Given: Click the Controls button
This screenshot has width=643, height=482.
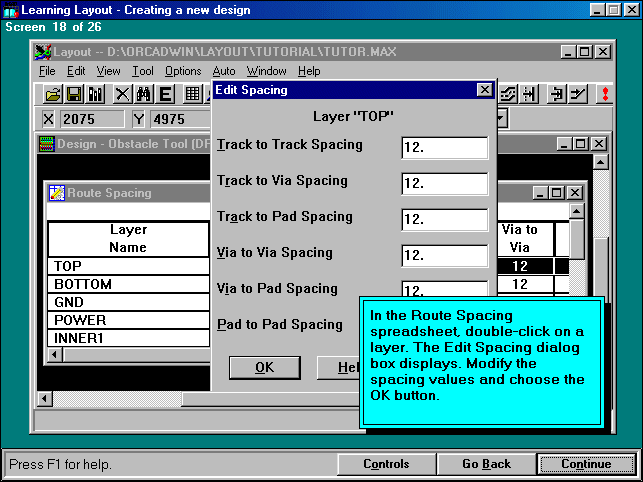Looking at the screenshot, I should [x=386, y=464].
